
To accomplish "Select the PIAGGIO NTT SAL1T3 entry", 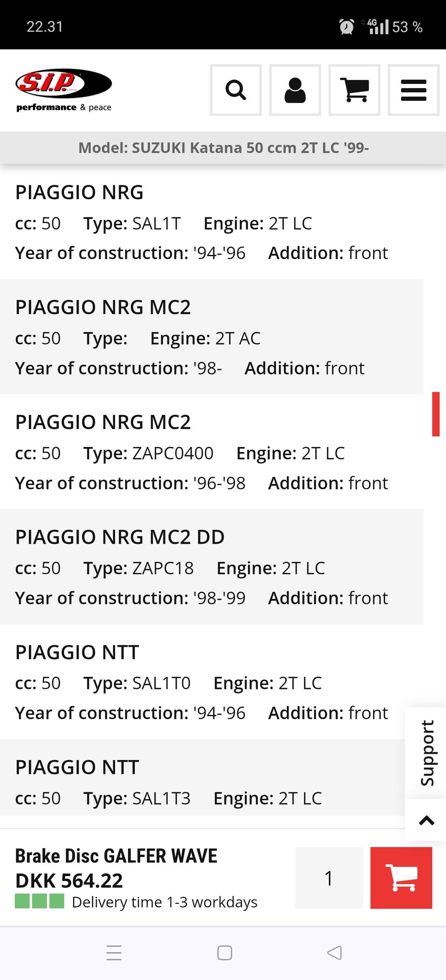I will (x=202, y=785).
